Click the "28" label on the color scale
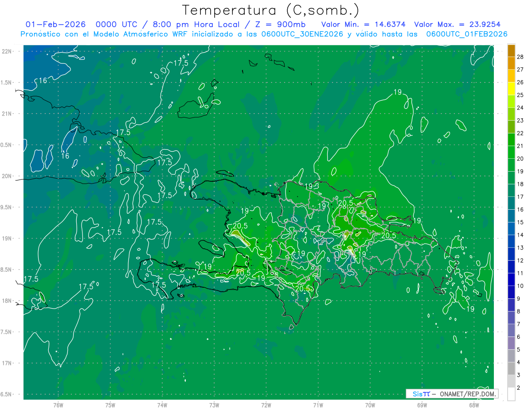Viewport: 532px width, 411px height. (x=520, y=56)
